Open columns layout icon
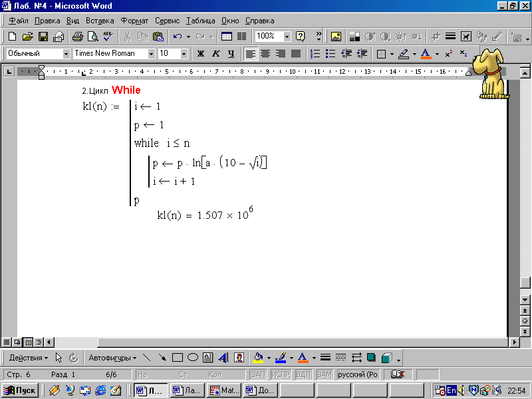Image resolution: width=532 pixels, height=399 pixels. click(242, 37)
